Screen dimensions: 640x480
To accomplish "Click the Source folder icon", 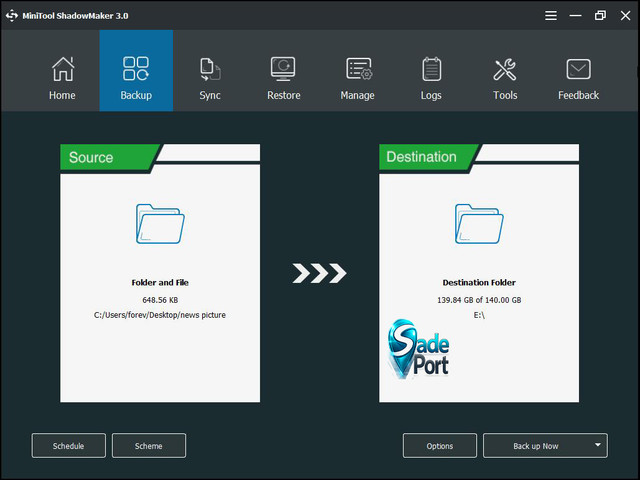I will pyautogui.click(x=160, y=224).
